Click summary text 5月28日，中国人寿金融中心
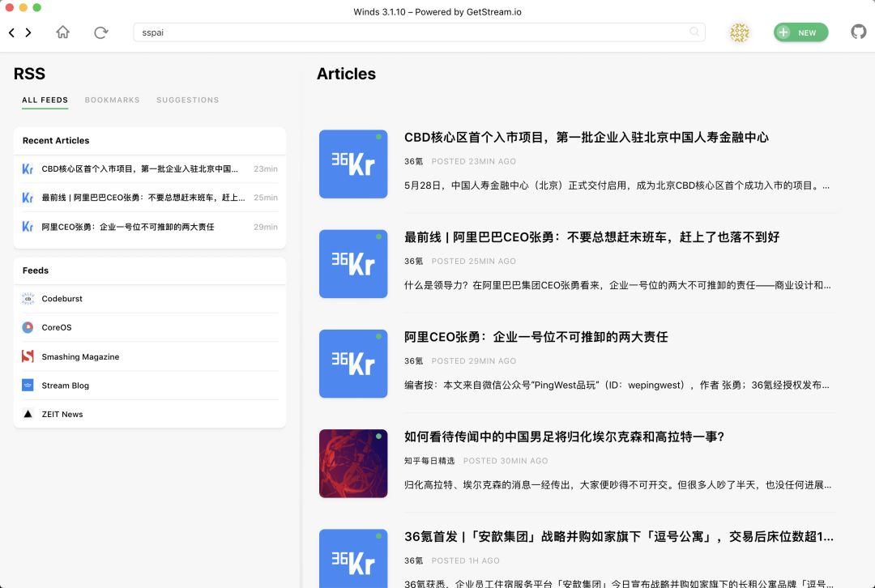Screen dimensions: 875x588 point(617,185)
